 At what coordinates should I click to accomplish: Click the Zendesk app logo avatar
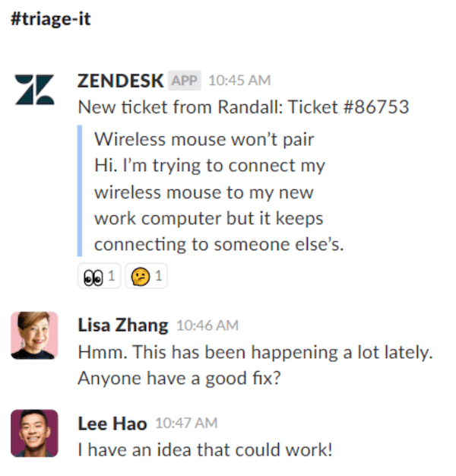click(34, 90)
